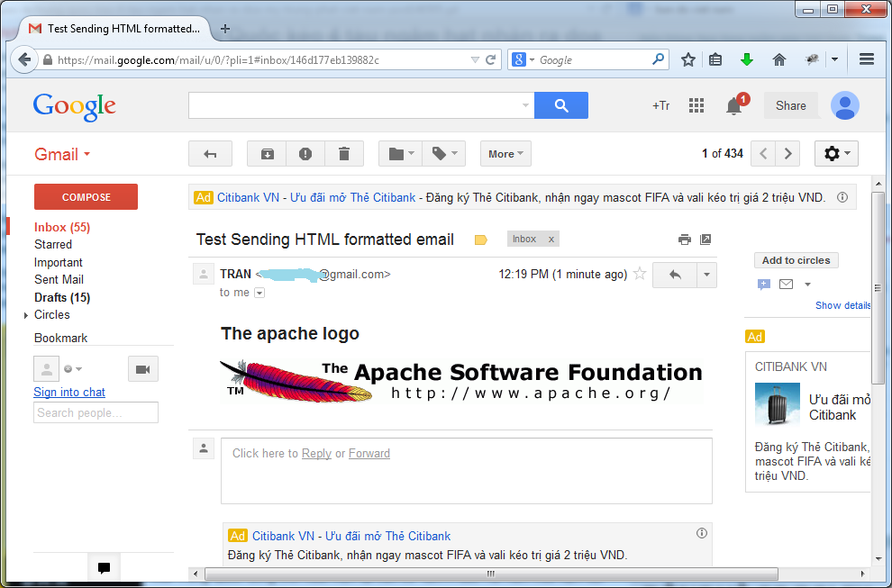The width and height of the screenshot is (892, 588).
Task: Open the Starred folder
Action: coord(53,245)
